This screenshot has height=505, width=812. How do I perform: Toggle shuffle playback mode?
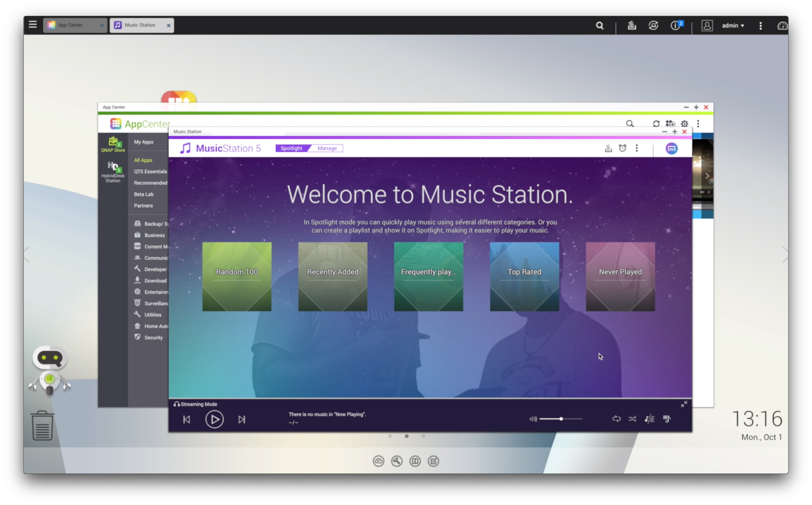632,419
